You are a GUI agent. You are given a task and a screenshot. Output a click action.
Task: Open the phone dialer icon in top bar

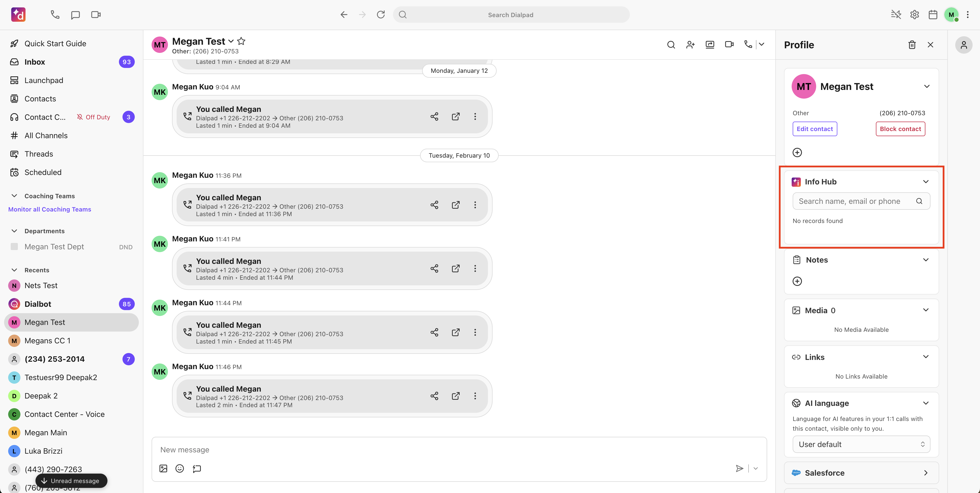coord(55,15)
